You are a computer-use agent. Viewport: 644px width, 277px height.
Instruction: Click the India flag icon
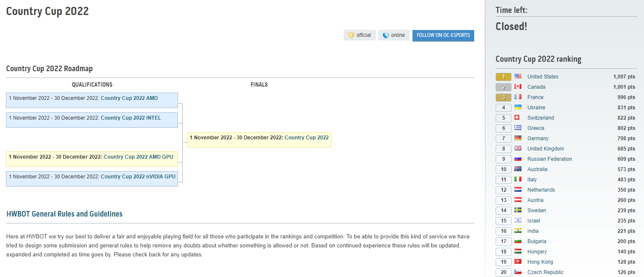click(518, 231)
